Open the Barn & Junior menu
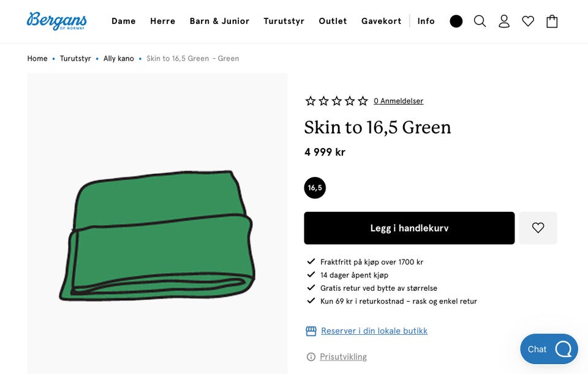 (x=219, y=21)
